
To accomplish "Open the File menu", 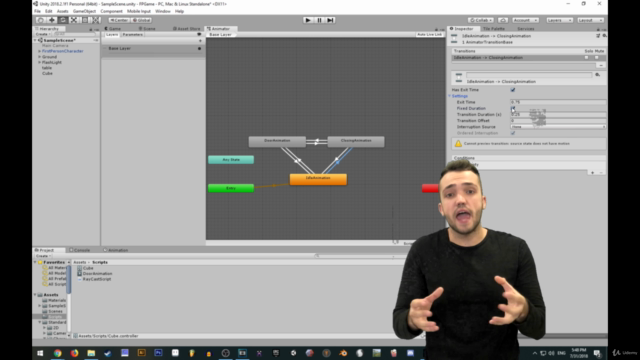I will pyautogui.click(x=38, y=11).
